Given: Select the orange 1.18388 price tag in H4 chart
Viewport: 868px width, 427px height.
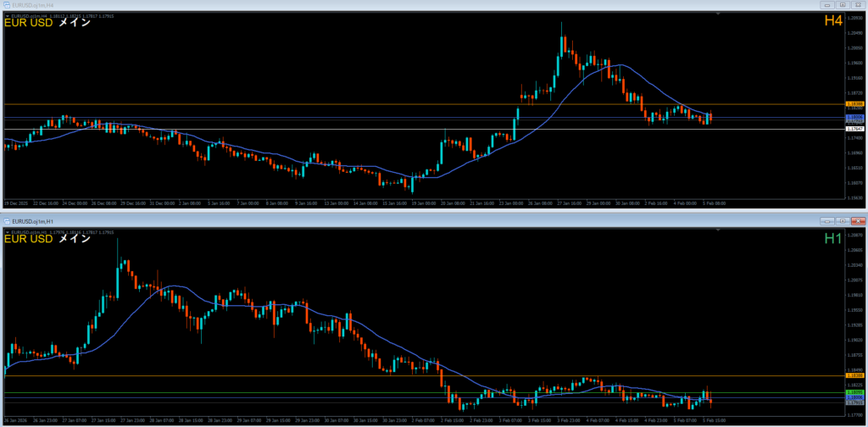Looking at the screenshot, I should click(854, 104).
